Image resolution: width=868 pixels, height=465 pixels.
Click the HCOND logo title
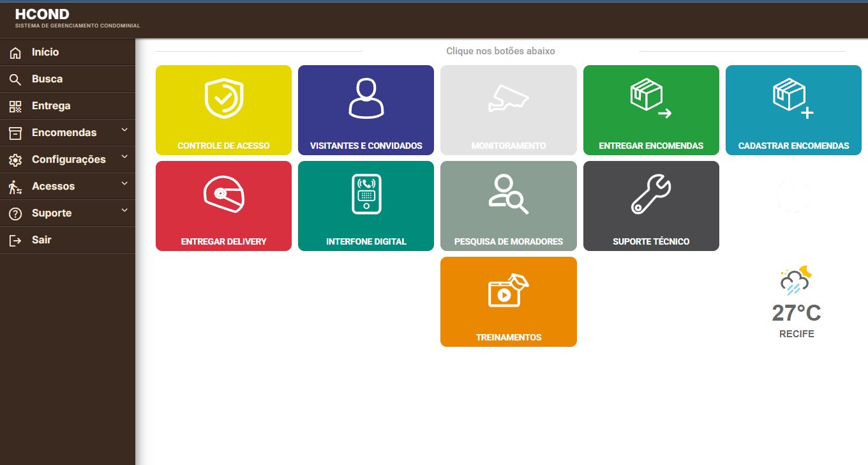pyautogui.click(x=42, y=14)
